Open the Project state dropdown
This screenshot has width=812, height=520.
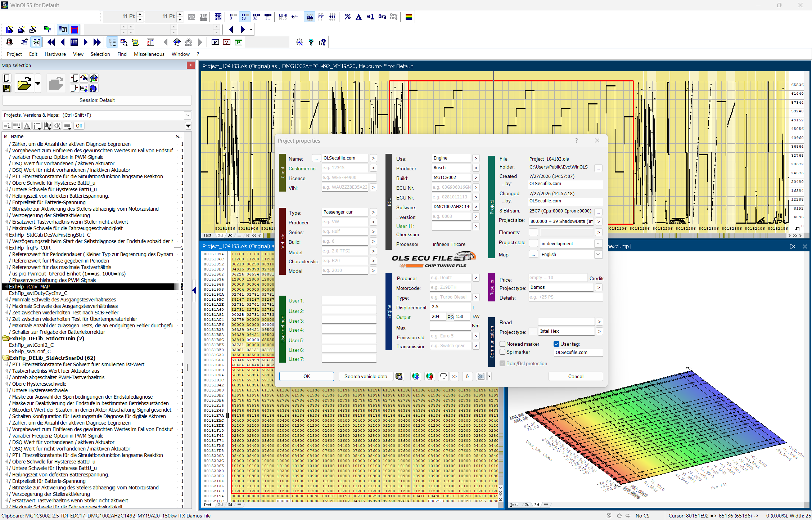coord(598,244)
